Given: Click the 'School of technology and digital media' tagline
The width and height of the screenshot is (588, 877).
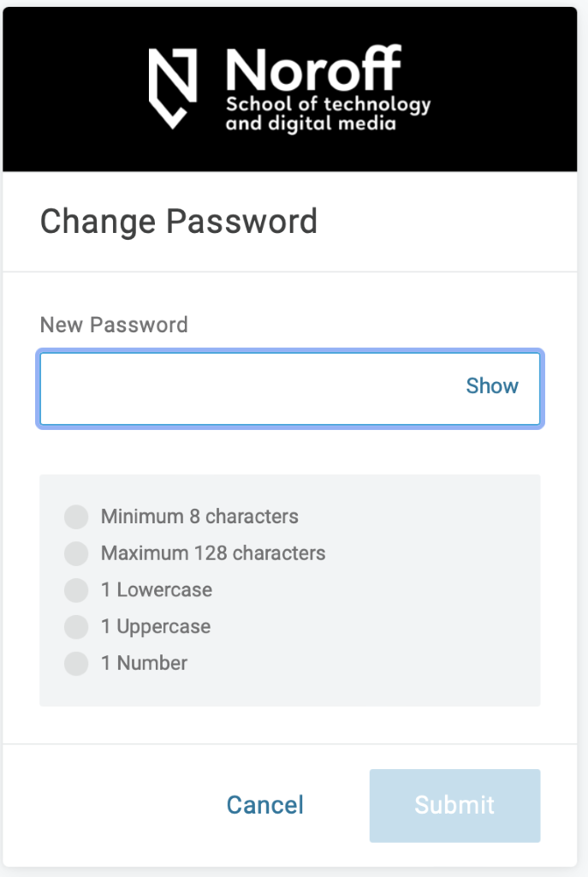Looking at the screenshot, I should (x=328, y=114).
